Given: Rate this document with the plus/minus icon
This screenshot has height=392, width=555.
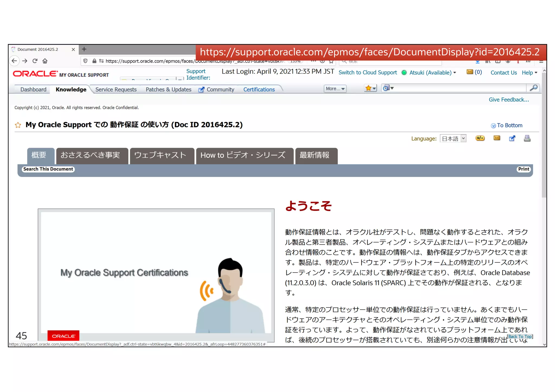Looking at the screenshot, I should [x=480, y=138].
